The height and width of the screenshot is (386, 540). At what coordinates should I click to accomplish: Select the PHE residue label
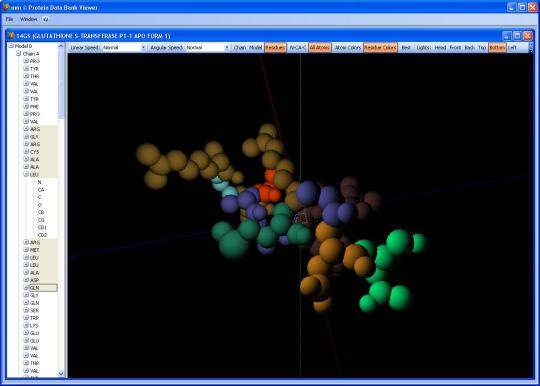(x=34, y=107)
